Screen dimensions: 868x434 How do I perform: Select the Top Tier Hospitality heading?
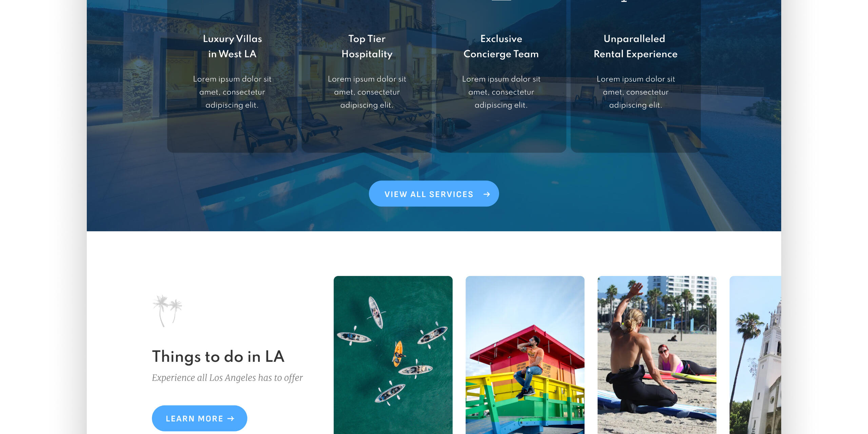tap(367, 46)
